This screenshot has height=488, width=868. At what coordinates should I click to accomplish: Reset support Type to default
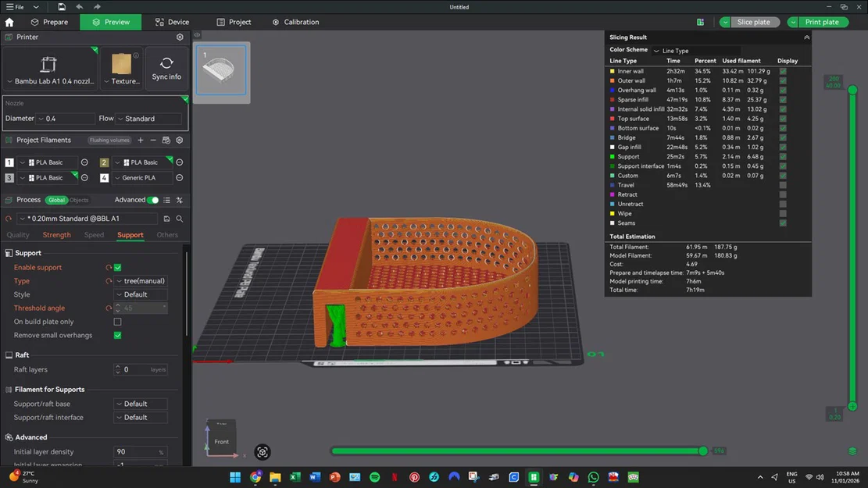tap(109, 281)
